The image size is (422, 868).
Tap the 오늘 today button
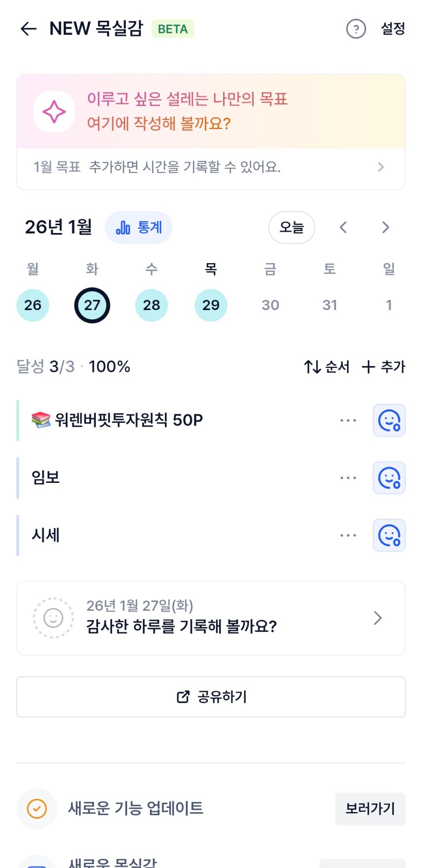point(292,228)
